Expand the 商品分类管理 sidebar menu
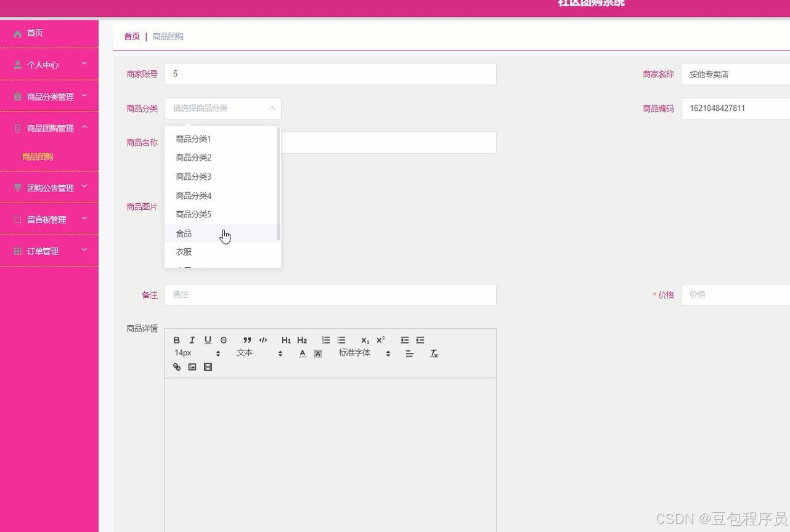The image size is (790, 532). pos(49,96)
